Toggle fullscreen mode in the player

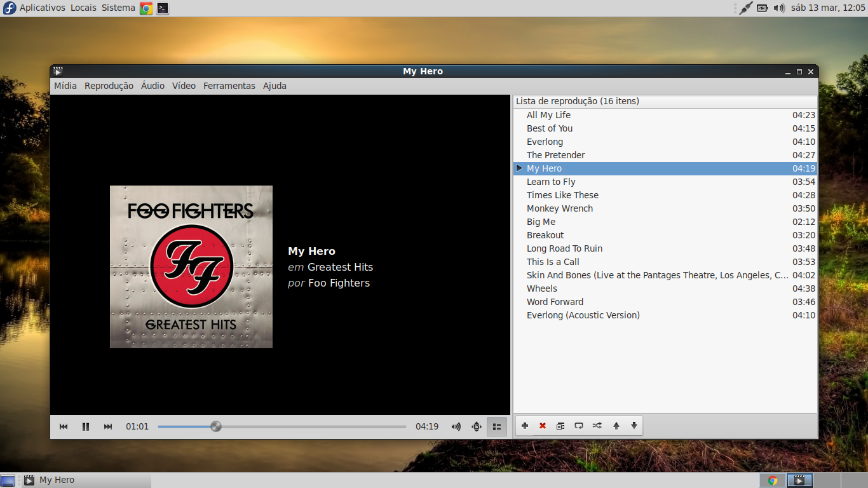477,426
